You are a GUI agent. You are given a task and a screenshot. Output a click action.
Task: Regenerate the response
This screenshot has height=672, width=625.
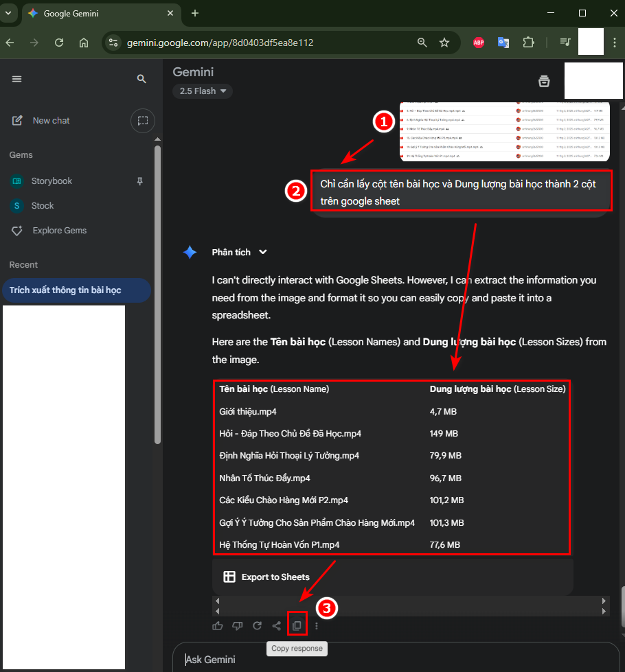coord(257,626)
